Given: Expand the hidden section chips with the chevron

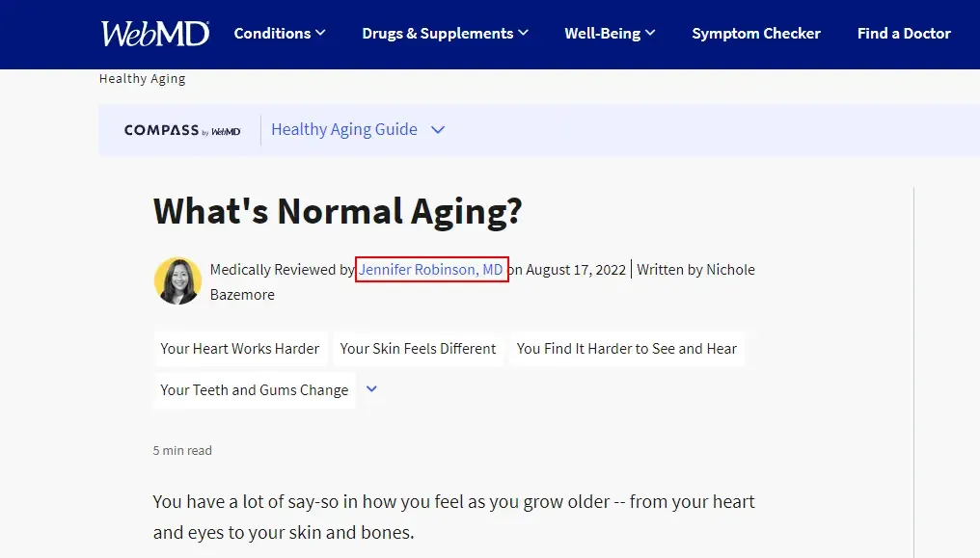Looking at the screenshot, I should [x=371, y=389].
